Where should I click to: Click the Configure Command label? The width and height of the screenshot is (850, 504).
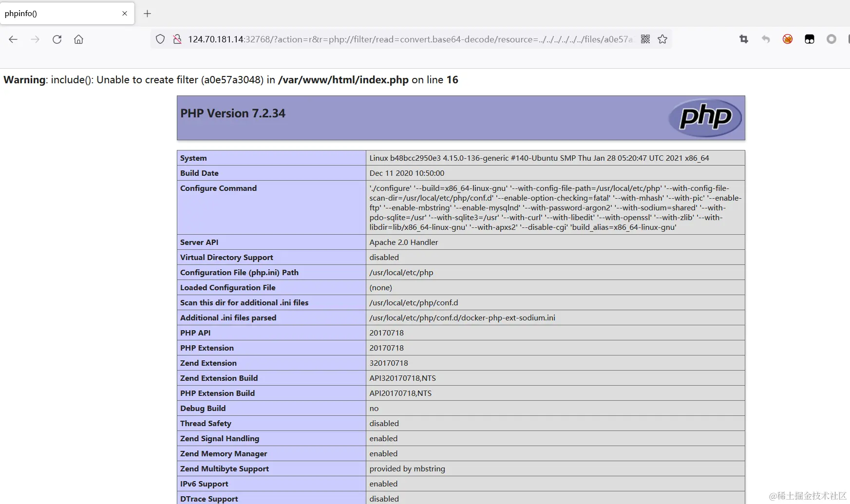coord(218,188)
